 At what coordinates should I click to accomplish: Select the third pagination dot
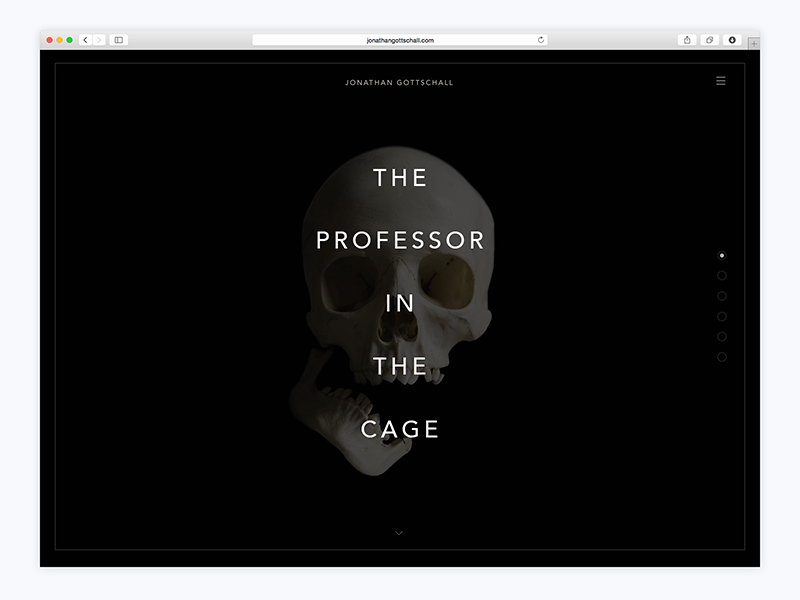(721, 295)
